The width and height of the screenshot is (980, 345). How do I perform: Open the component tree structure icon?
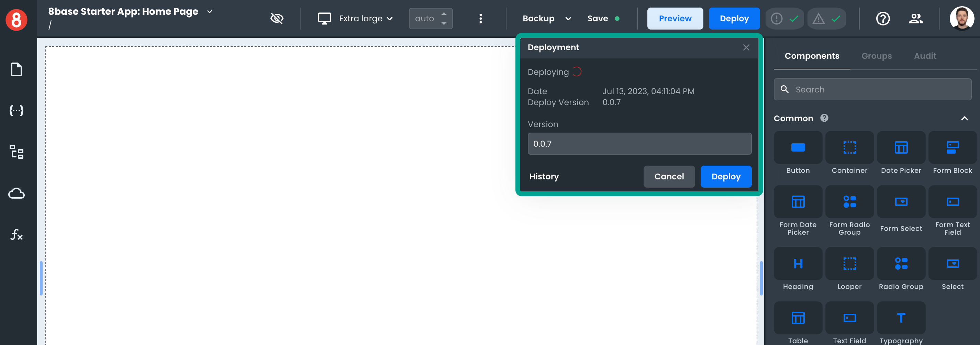tap(16, 152)
